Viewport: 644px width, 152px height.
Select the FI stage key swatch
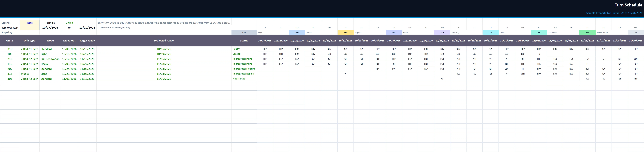(x=539, y=33)
